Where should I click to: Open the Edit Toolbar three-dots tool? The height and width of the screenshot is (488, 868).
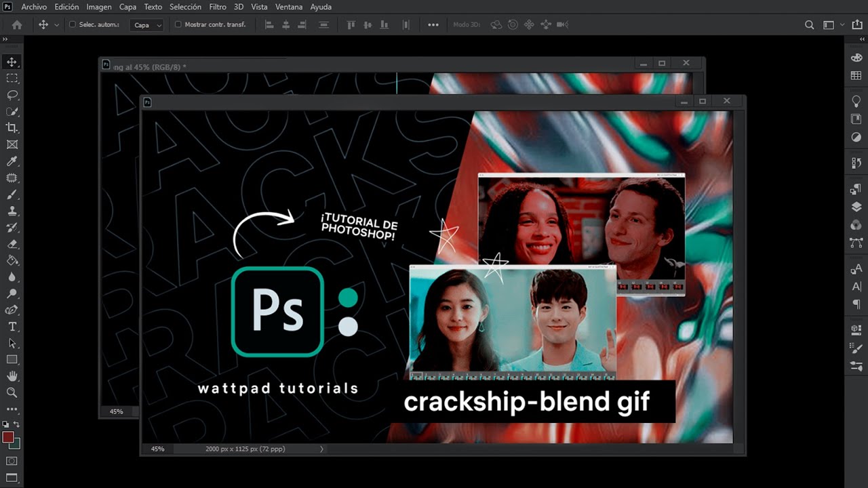12,409
